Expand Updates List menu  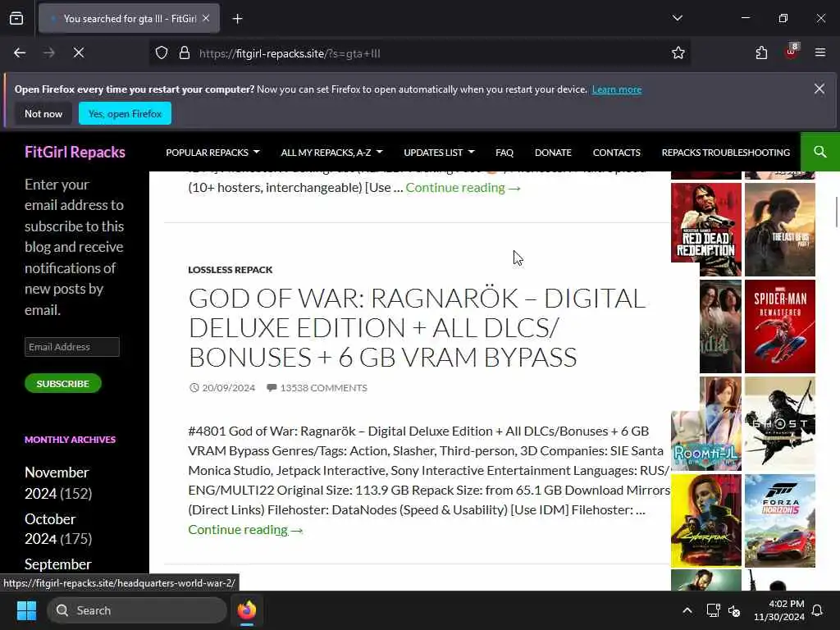coord(440,153)
